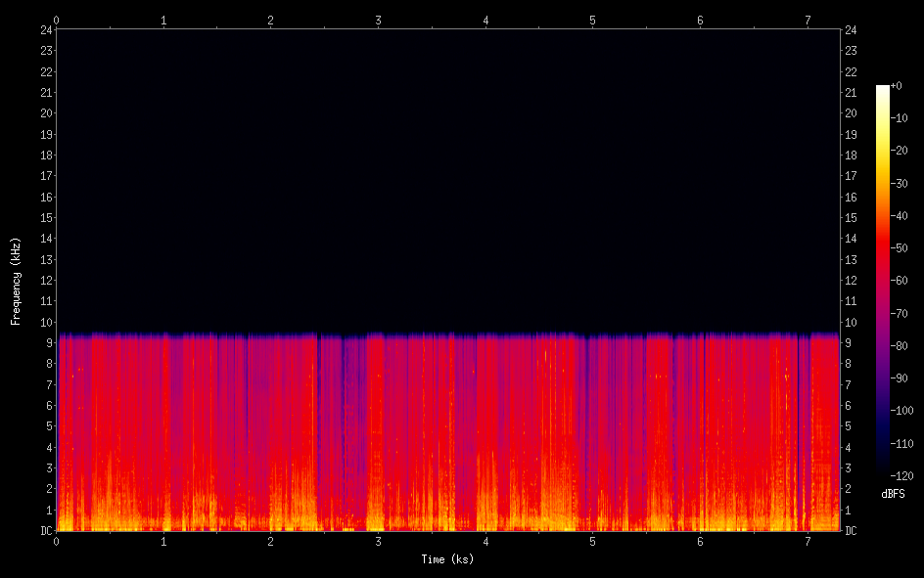Select the 5 ks marker on top time axis

coord(592,19)
